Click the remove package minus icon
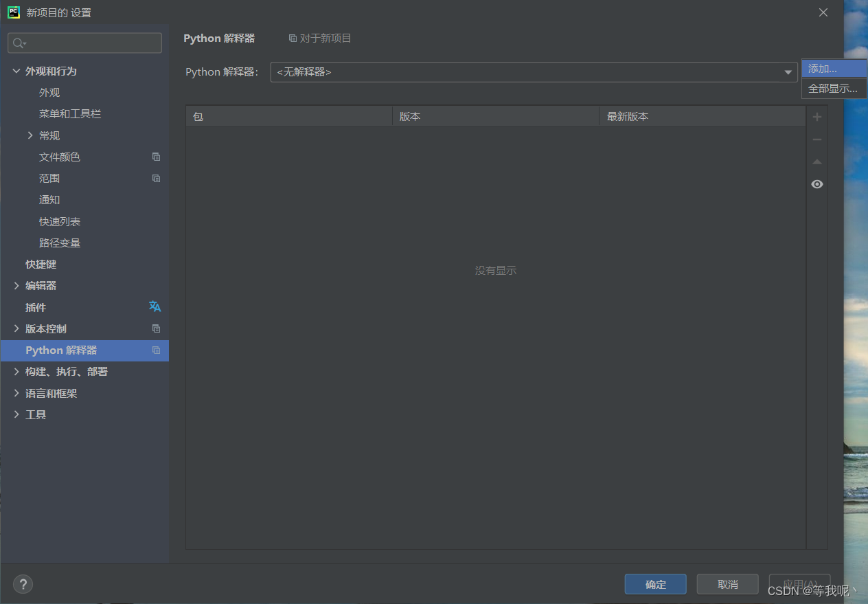The width and height of the screenshot is (868, 604). 816,139
